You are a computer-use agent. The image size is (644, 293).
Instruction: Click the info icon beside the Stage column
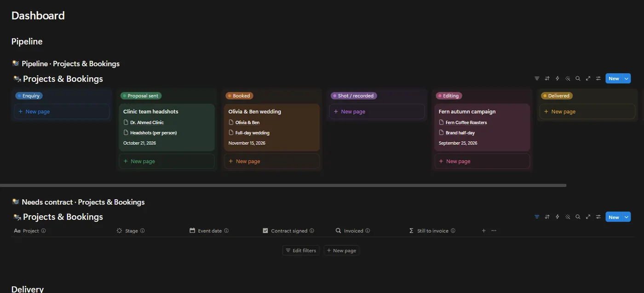143,231
